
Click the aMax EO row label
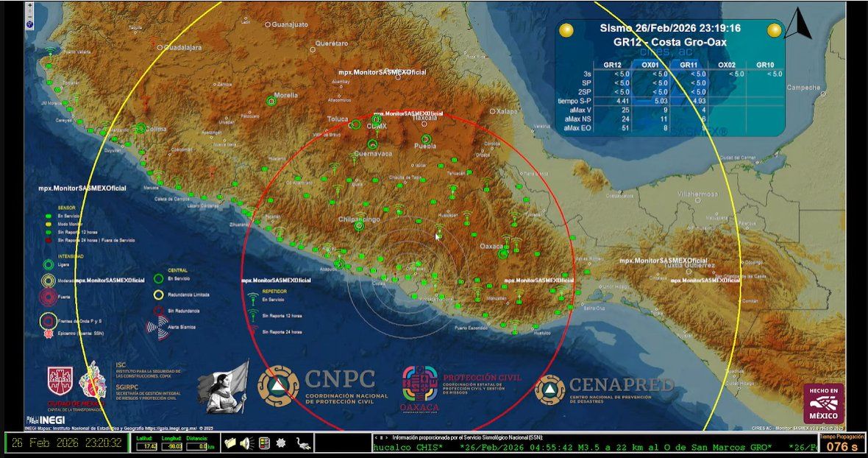click(x=577, y=128)
